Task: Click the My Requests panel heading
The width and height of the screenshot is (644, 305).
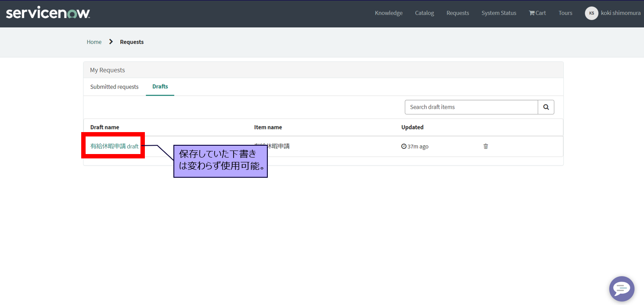Action: (108, 70)
